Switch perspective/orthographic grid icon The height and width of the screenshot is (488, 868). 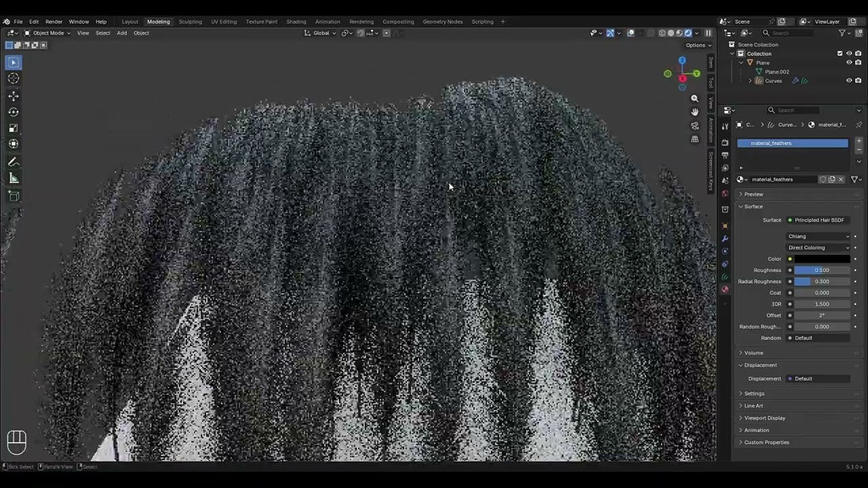point(695,140)
